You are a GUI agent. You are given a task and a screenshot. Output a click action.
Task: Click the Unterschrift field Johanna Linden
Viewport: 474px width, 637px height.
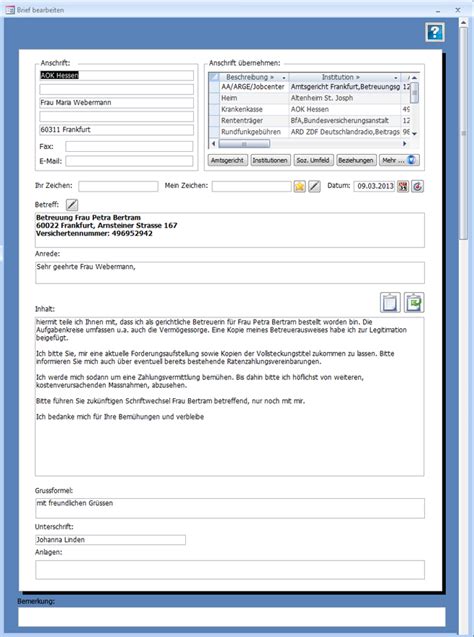[110, 540]
